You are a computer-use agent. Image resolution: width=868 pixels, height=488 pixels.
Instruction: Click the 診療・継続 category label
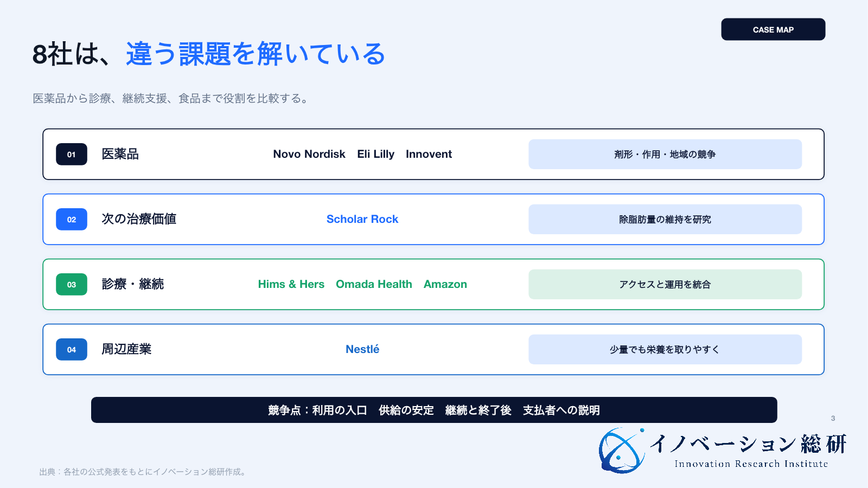[133, 284]
